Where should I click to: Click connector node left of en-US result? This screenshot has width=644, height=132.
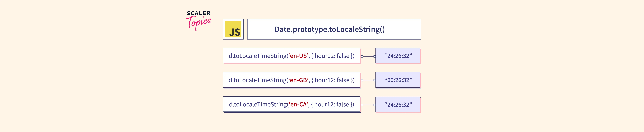pos(374,56)
